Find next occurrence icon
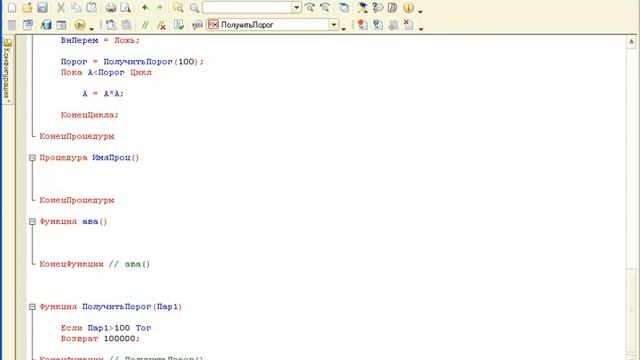Image resolution: width=640 pixels, height=360 pixels. [310, 7]
